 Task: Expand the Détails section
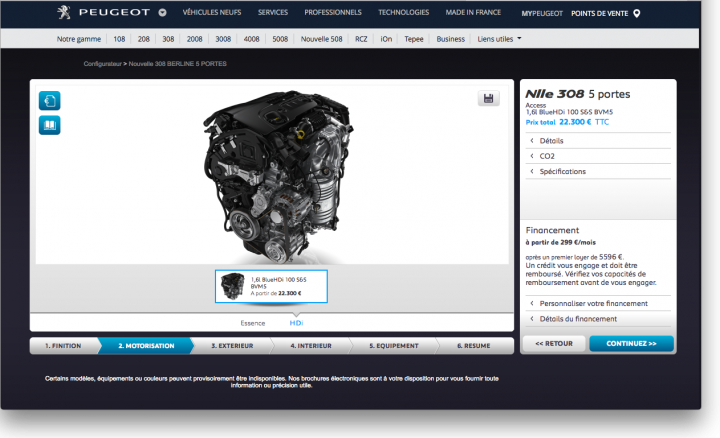pos(598,141)
